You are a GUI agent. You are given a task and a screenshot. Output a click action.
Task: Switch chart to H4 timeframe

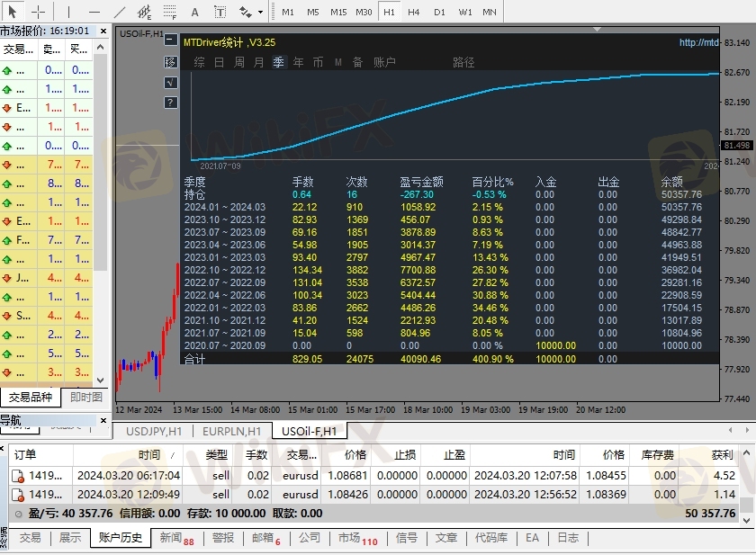tap(414, 12)
